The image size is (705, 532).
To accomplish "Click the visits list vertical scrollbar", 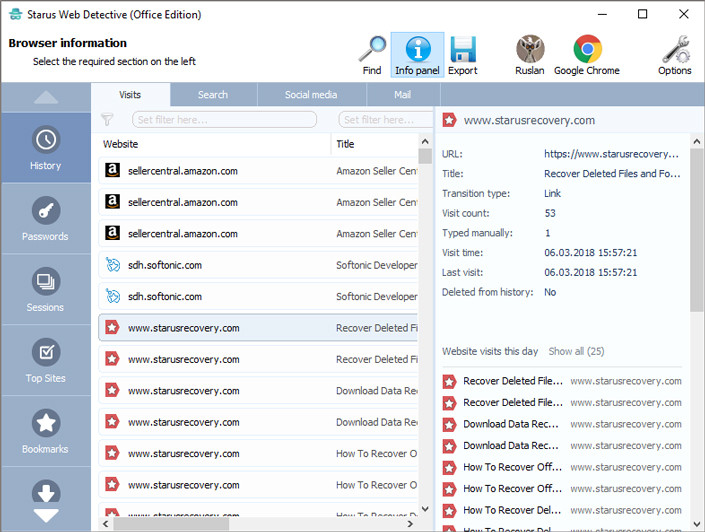I will point(425,330).
